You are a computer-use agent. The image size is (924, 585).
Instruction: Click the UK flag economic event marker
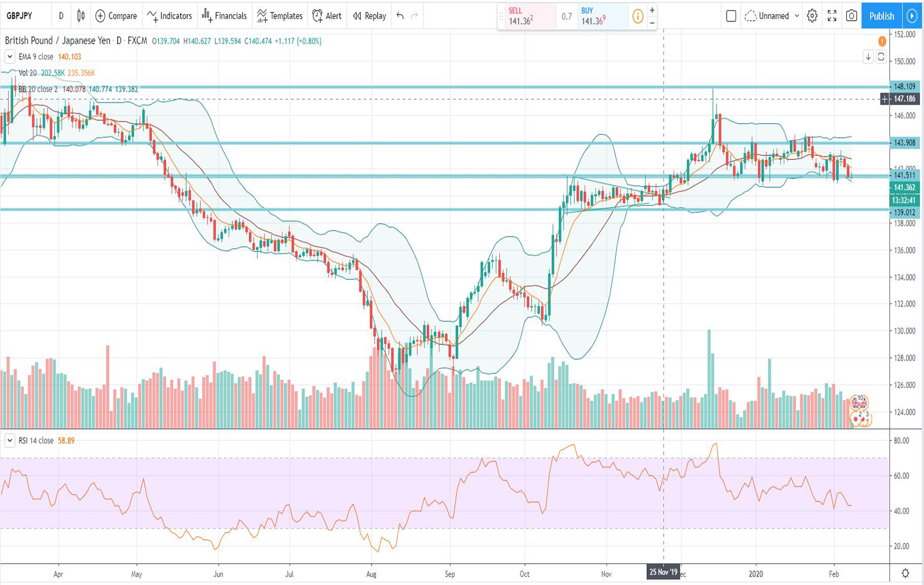[x=858, y=403]
